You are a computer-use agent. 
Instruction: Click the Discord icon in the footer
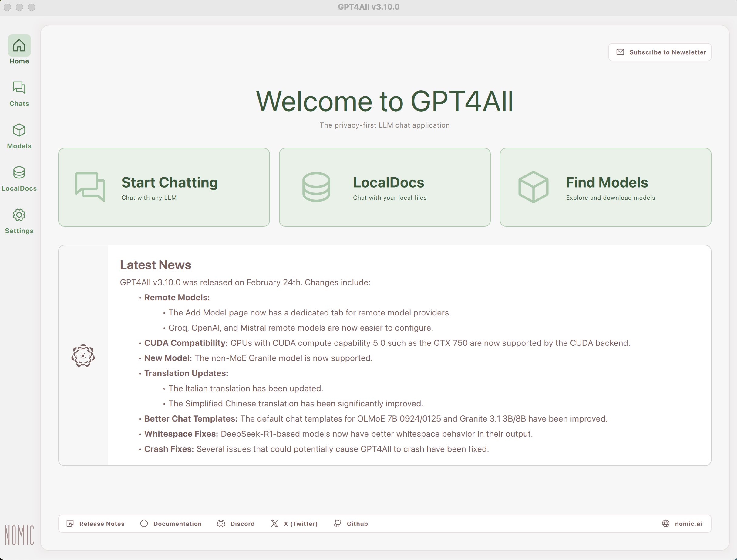pyautogui.click(x=221, y=524)
